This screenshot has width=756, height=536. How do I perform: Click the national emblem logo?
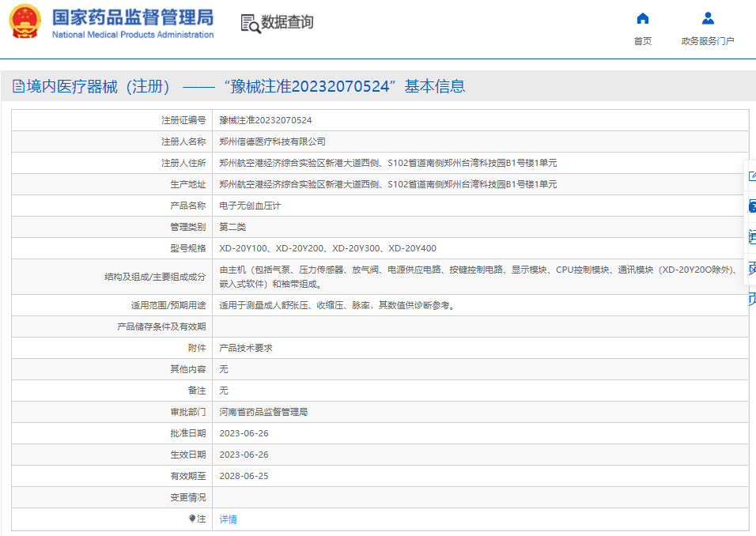coord(25,21)
